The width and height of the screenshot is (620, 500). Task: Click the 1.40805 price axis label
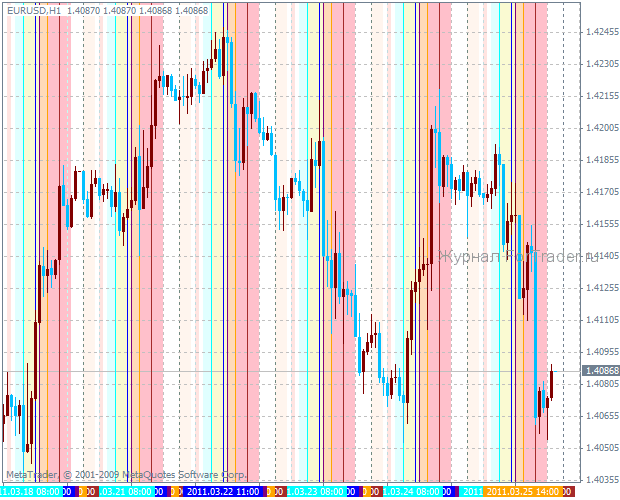tap(602, 383)
